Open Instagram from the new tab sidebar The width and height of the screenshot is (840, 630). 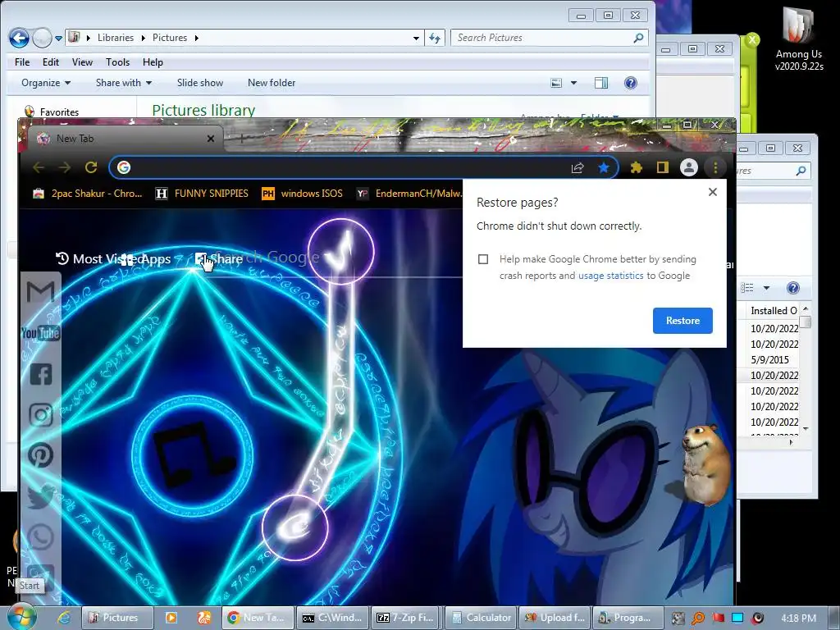[41, 414]
